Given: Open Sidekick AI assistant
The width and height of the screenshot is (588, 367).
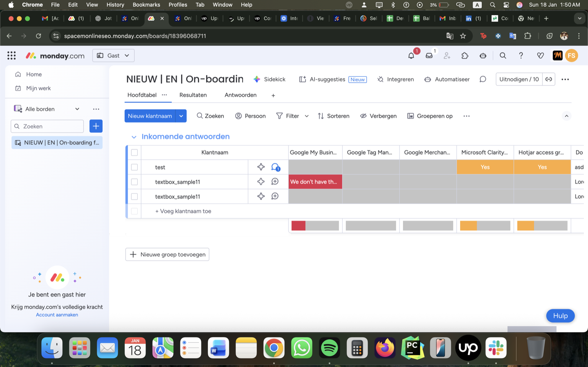Looking at the screenshot, I should pyautogui.click(x=269, y=79).
